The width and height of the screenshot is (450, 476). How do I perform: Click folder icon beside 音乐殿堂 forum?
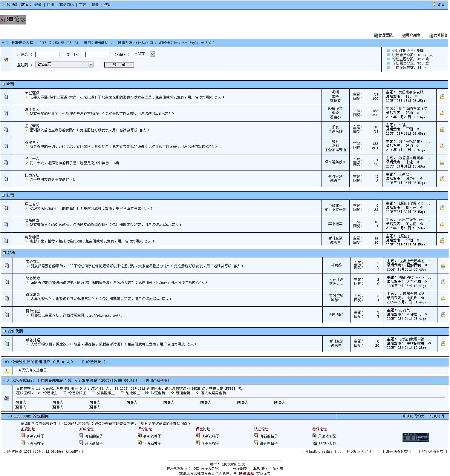[x=6, y=224]
